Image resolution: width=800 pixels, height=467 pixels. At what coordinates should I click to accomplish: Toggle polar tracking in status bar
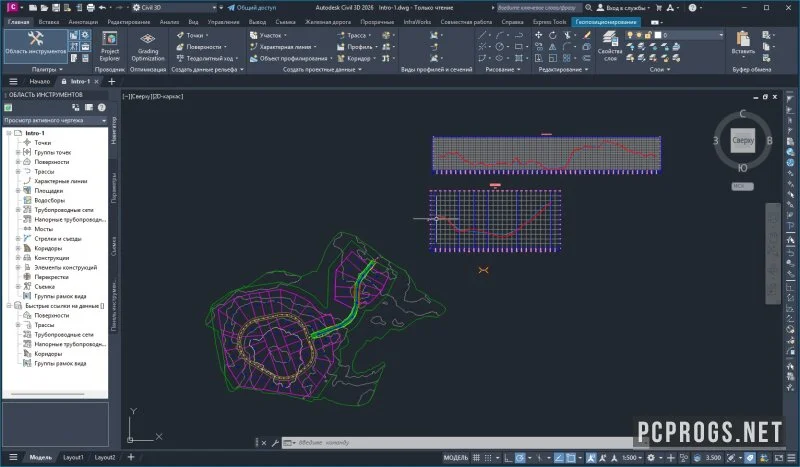click(x=520, y=457)
